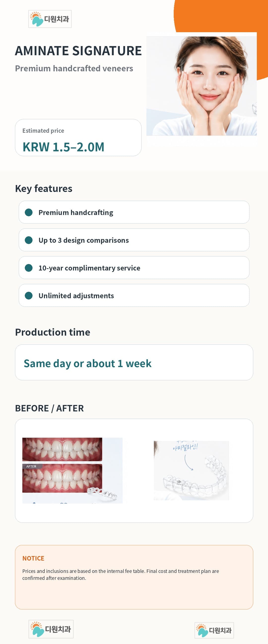This screenshot has width=268, height=644.
Task: Click the teal bullet beside Premium handcrafting
Action: (29, 212)
